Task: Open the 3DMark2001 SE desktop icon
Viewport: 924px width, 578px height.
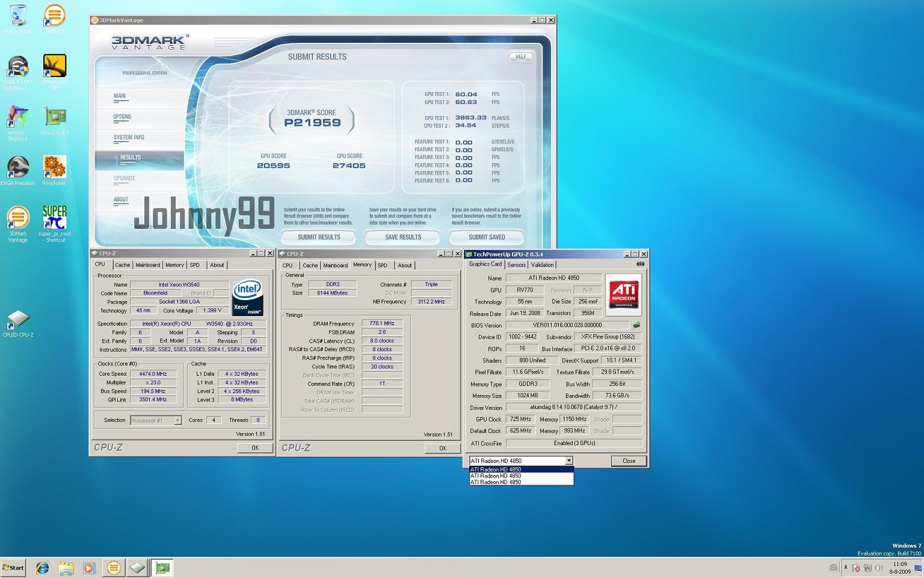Action: pos(54,73)
